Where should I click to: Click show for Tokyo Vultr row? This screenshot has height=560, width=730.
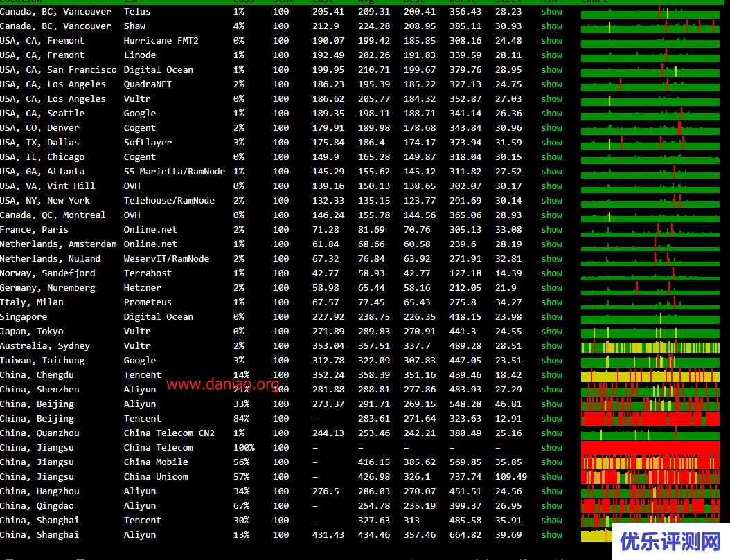tap(552, 331)
